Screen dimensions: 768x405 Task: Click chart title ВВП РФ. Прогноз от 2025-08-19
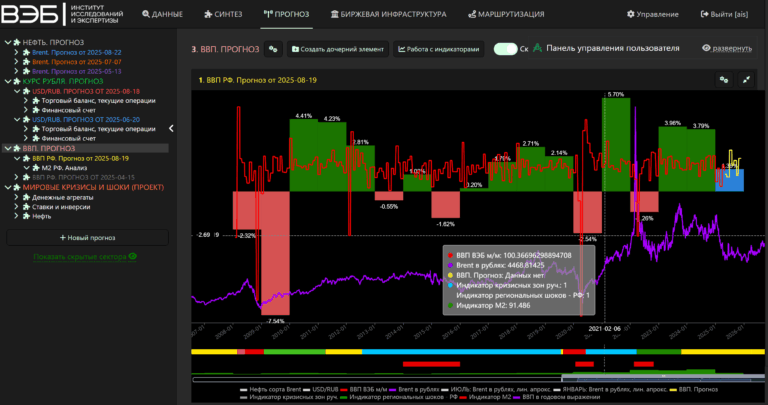click(258, 80)
